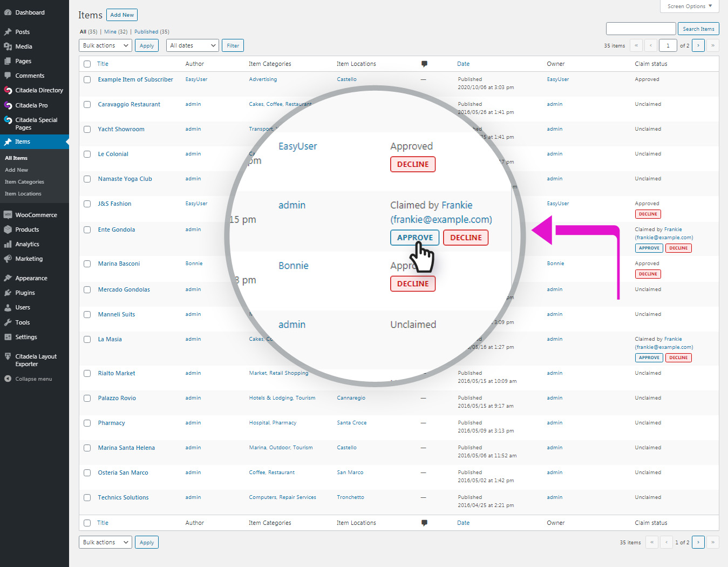Click the comments bubble column header icon
728x567 pixels.
pos(424,64)
